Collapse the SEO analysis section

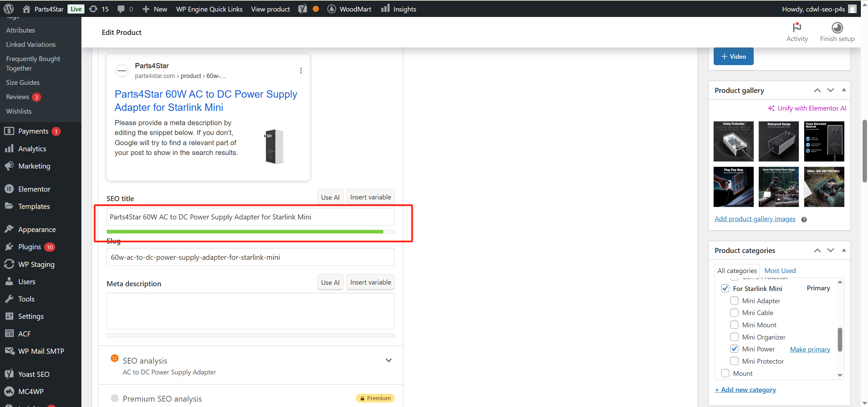point(389,360)
